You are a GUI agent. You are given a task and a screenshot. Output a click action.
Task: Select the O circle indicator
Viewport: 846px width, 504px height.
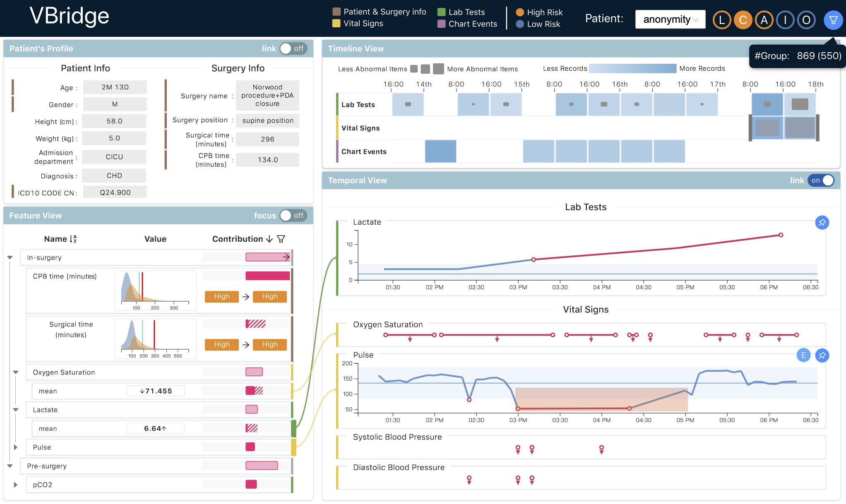[806, 20]
